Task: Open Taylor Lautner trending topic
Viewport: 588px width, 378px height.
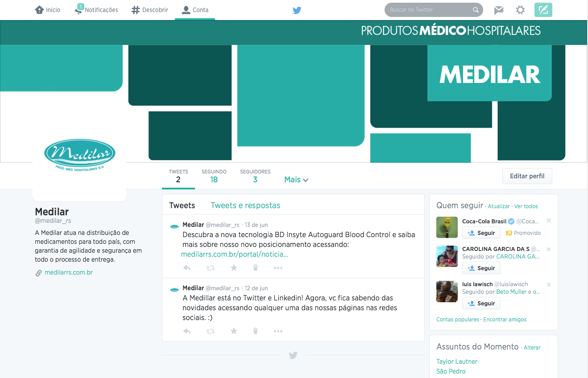Action: tap(457, 362)
